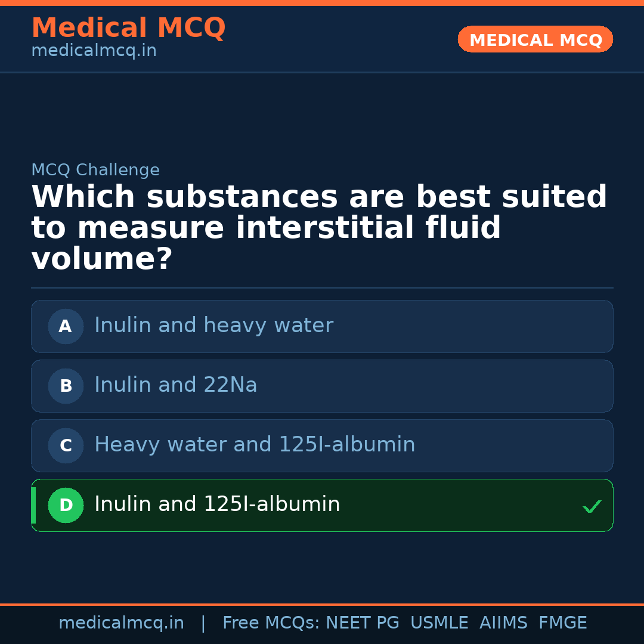Click the green D option circle
Screen dimensions: 644x644
point(66,505)
